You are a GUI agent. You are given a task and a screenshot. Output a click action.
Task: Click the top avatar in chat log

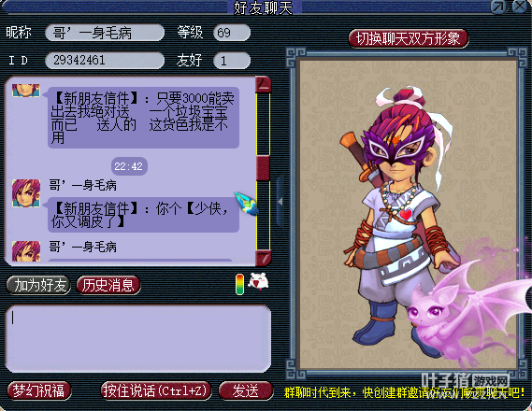point(26,90)
